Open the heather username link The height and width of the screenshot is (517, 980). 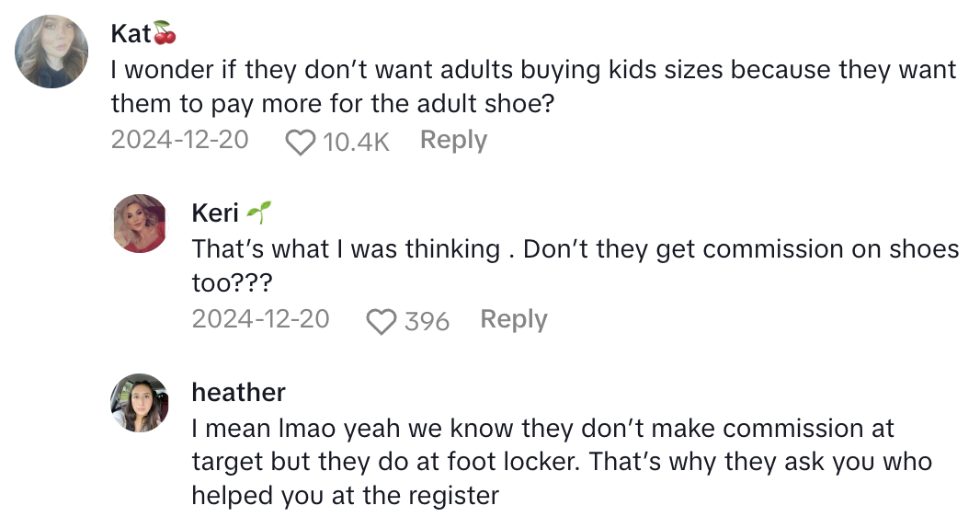tap(238, 392)
